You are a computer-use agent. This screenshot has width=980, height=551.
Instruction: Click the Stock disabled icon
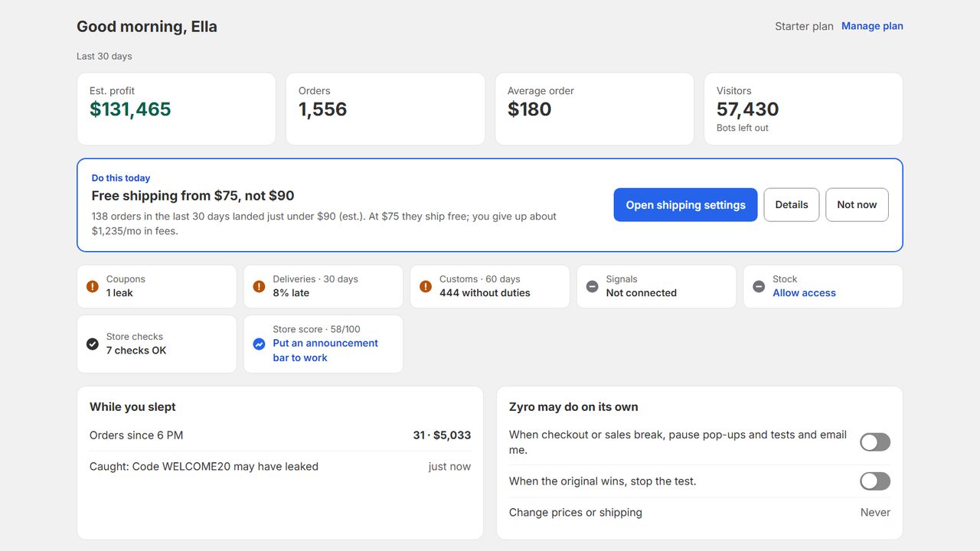tap(759, 286)
